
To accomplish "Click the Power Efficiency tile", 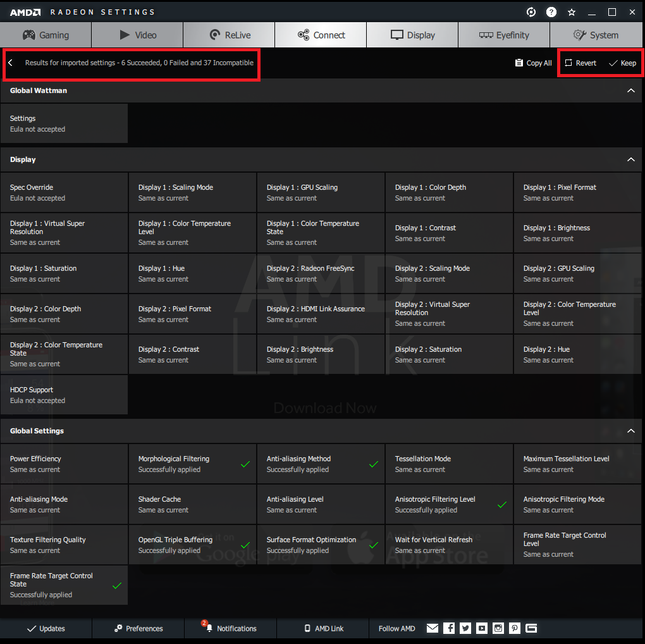I will coord(64,464).
